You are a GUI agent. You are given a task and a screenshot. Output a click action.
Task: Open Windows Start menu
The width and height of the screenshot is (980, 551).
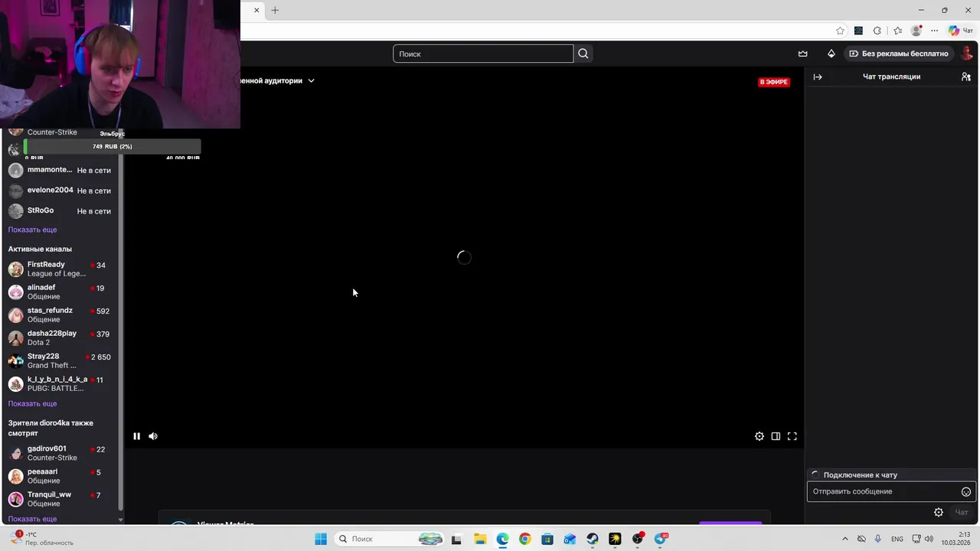(x=321, y=539)
